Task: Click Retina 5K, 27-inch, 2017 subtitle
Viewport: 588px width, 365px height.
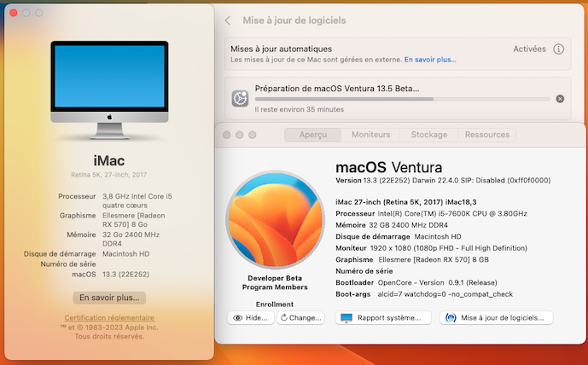Action: click(x=108, y=175)
